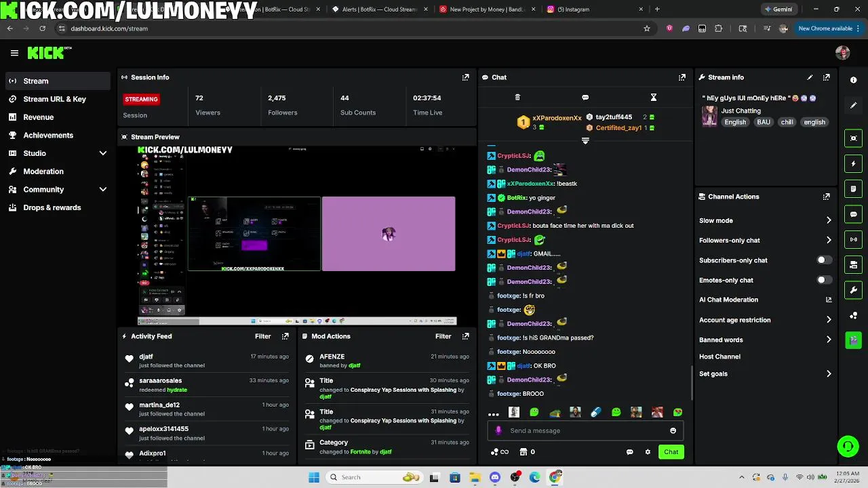The width and height of the screenshot is (868, 488).
Task: Click the broadcast signal icon in right sidebar
Action: (853, 239)
